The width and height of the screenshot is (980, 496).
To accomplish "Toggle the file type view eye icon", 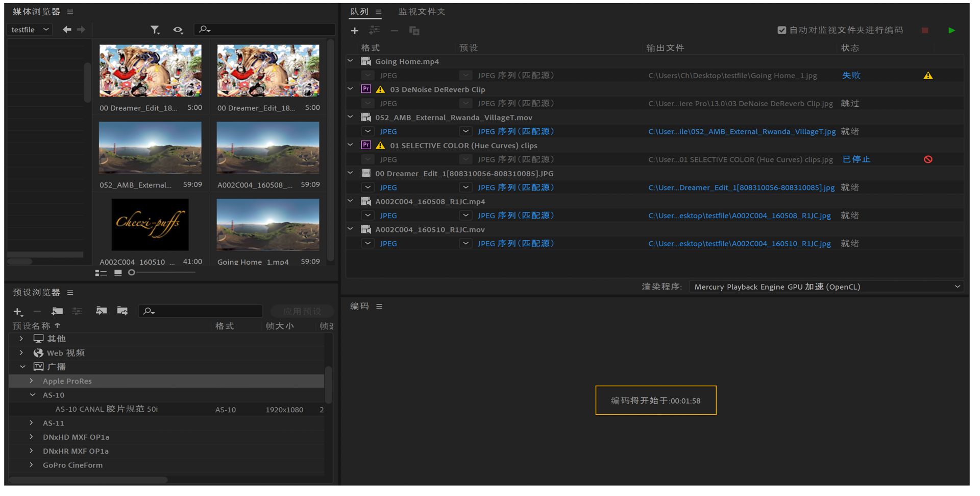I will coord(178,30).
